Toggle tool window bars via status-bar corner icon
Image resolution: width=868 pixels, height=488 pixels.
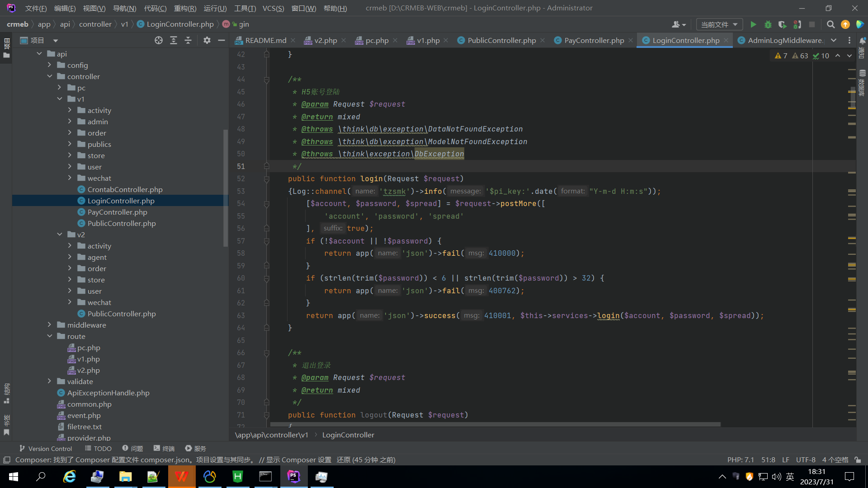pyautogui.click(x=7, y=460)
